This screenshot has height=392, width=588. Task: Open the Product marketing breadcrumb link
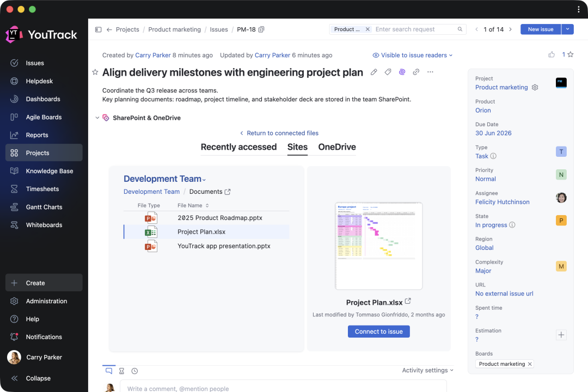tap(174, 29)
